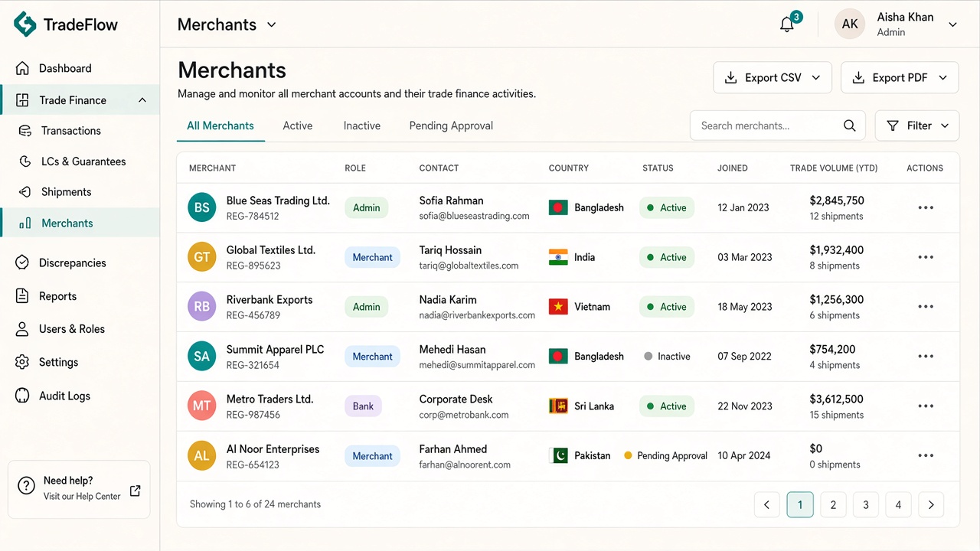Open the Merchants header dropdown

pos(227,24)
